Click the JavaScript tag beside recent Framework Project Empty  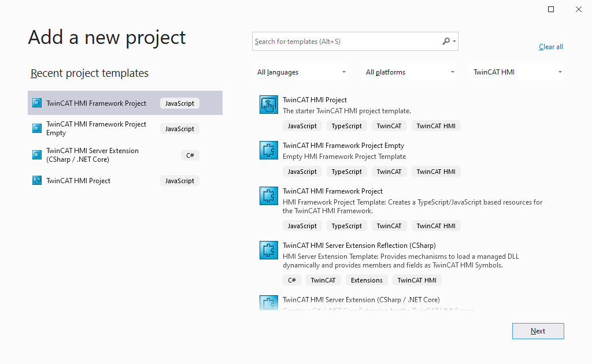tap(180, 129)
